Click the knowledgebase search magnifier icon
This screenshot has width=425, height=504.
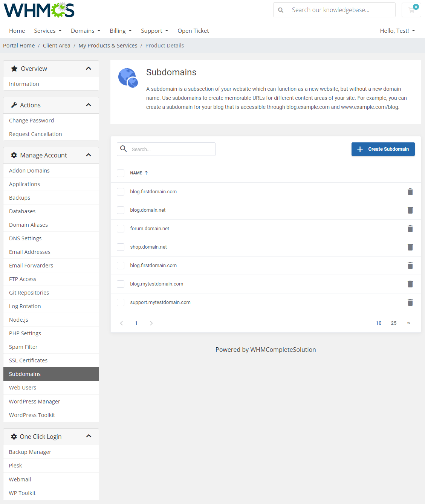[x=281, y=10]
